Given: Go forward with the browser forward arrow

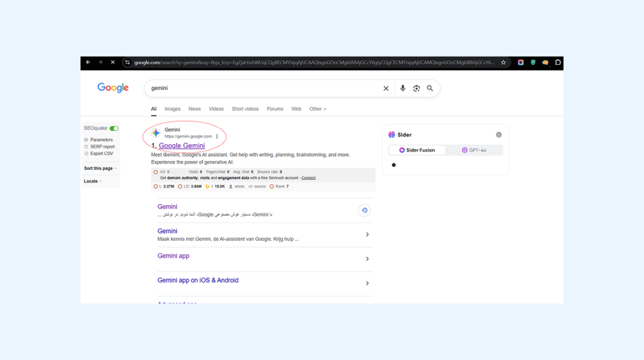Looking at the screenshot, I should 100,62.
